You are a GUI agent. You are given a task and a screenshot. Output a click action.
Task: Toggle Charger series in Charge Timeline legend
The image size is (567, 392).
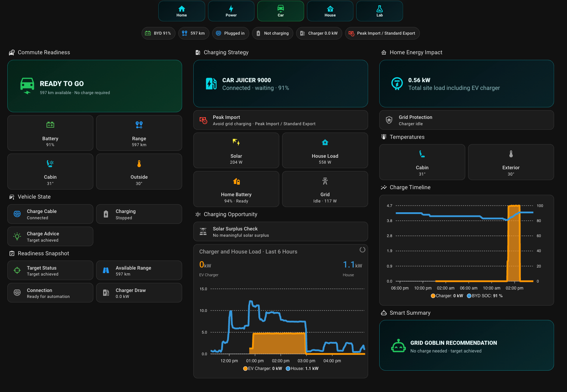[x=447, y=296]
